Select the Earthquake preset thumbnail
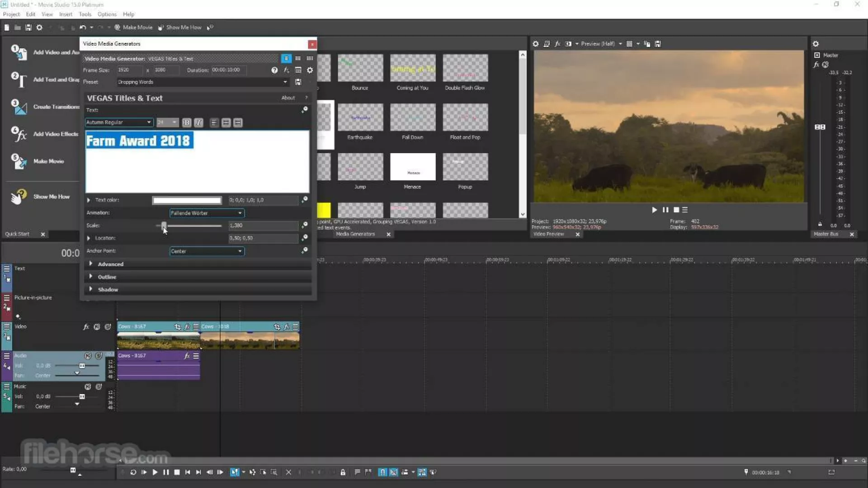 coord(360,117)
